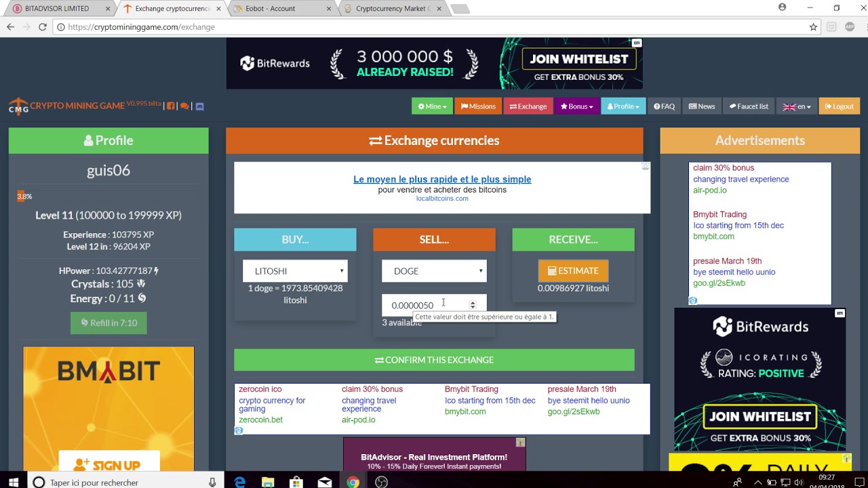Open the zerocoin ico ad link
The height and width of the screenshot is (488, 868).
260,389
